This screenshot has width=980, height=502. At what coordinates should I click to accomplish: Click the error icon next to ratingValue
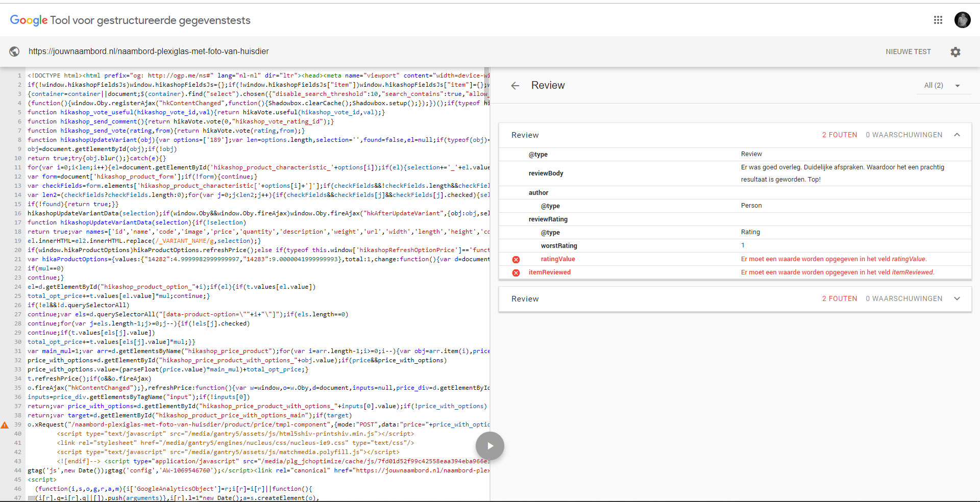516,259
